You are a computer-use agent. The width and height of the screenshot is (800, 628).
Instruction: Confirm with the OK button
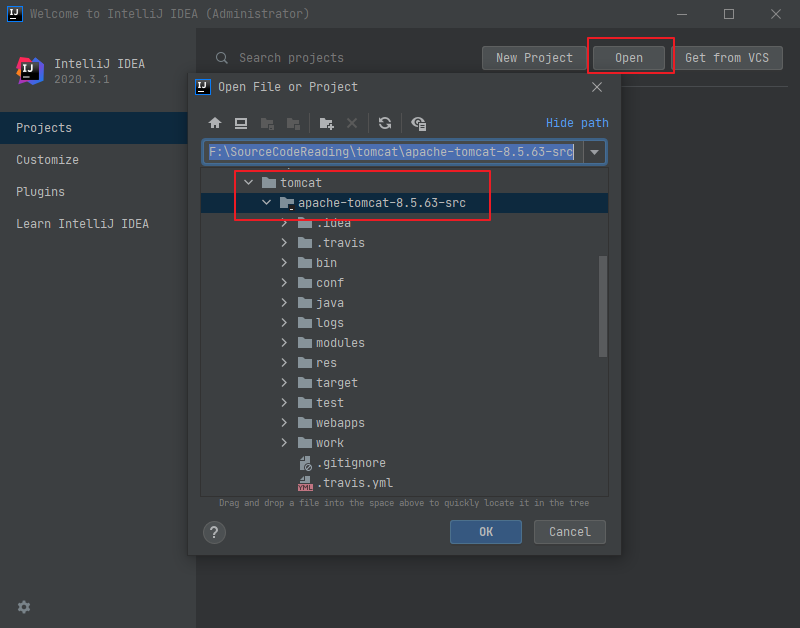coord(486,532)
